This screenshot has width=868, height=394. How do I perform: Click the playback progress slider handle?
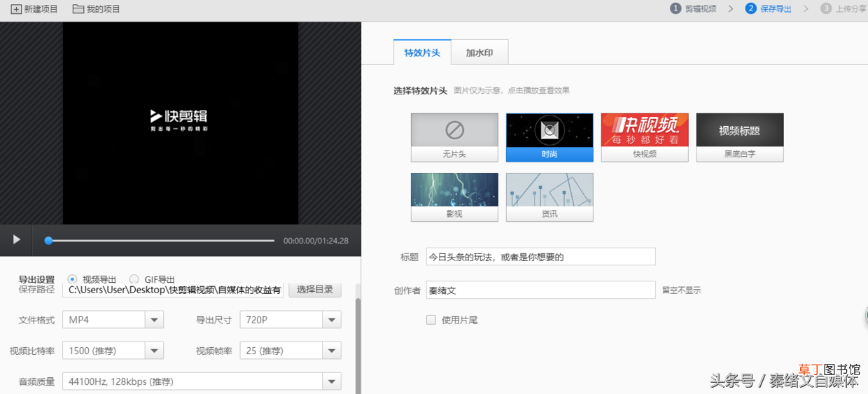[48, 241]
